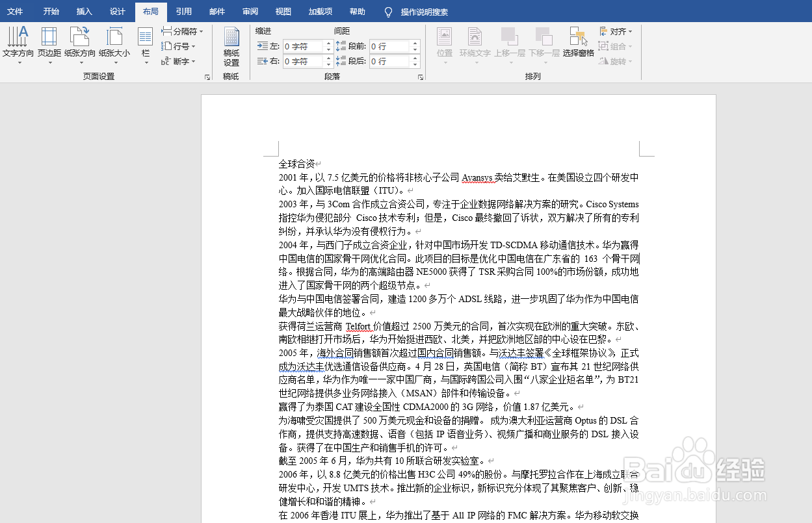Click the right indent 右 input field
The image size is (812, 523).
[303, 61]
